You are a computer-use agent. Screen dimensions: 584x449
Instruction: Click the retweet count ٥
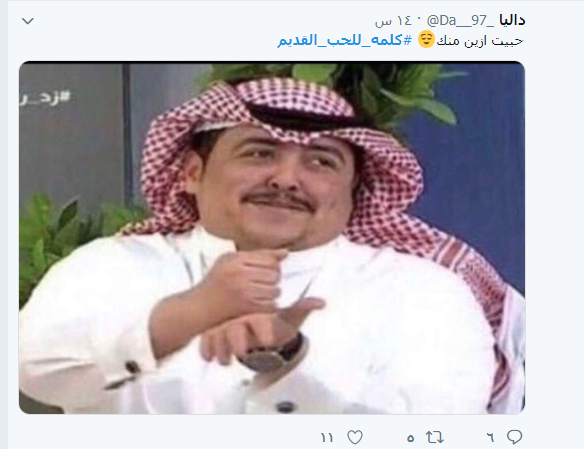tap(410, 438)
